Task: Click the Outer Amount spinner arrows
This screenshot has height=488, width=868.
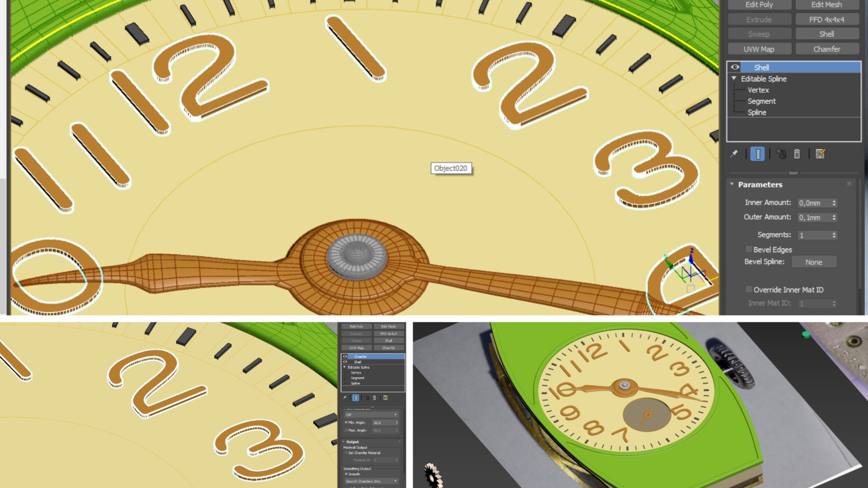Action: [834, 217]
